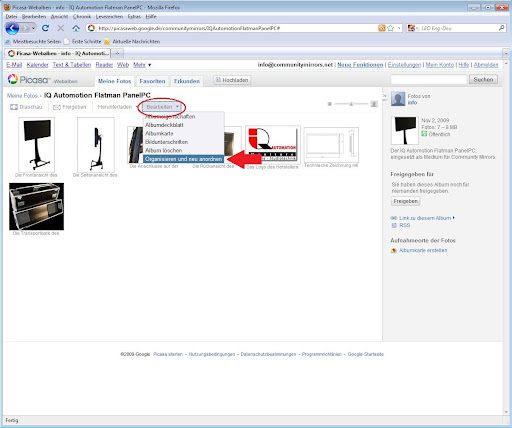
Task: Open the Kalender link
Action: tap(37, 65)
